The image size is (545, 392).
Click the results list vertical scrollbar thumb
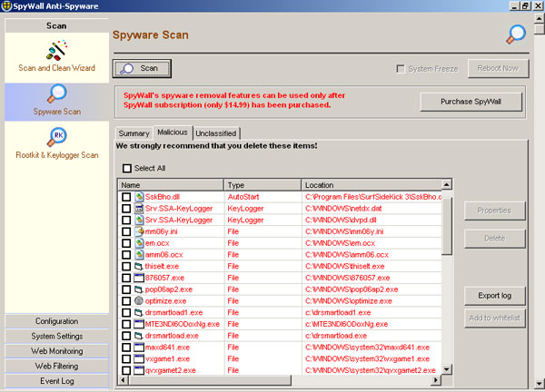tap(447, 226)
